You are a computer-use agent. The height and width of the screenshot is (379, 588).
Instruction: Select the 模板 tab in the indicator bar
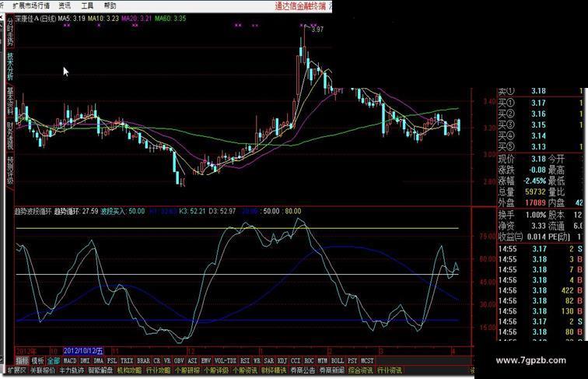click(x=38, y=360)
